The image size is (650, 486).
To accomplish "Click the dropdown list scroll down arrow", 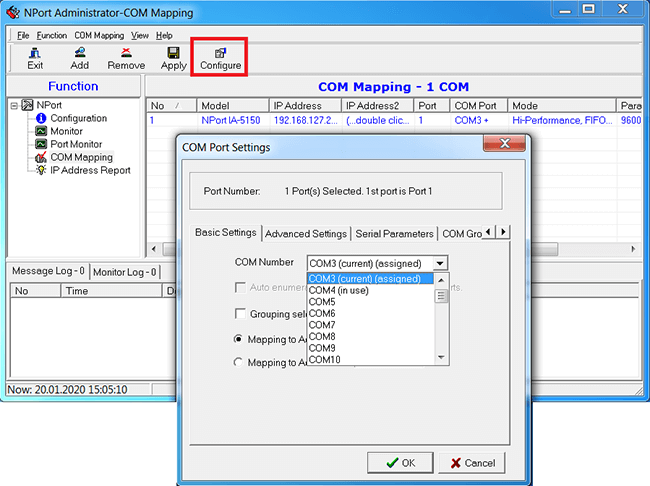I will click(441, 357).
